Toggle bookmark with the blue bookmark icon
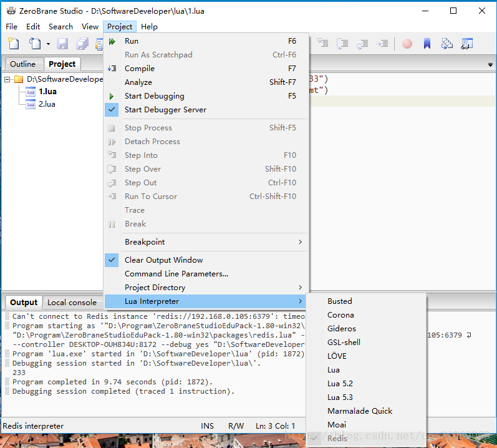 click(427, 44)
